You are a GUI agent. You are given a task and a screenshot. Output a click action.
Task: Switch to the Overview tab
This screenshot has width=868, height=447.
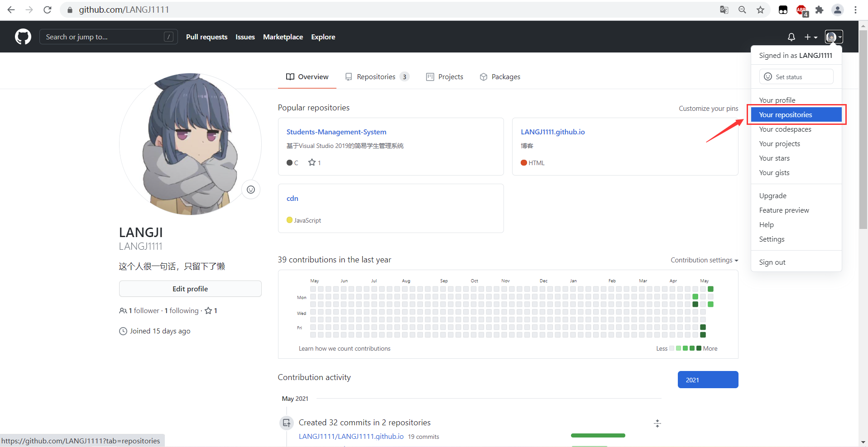coord(307,77)
